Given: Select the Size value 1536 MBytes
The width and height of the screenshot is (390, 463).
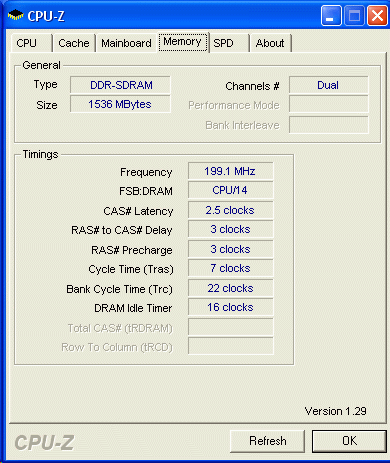Looking at the screenshot, I should click(x=120, y=104).
